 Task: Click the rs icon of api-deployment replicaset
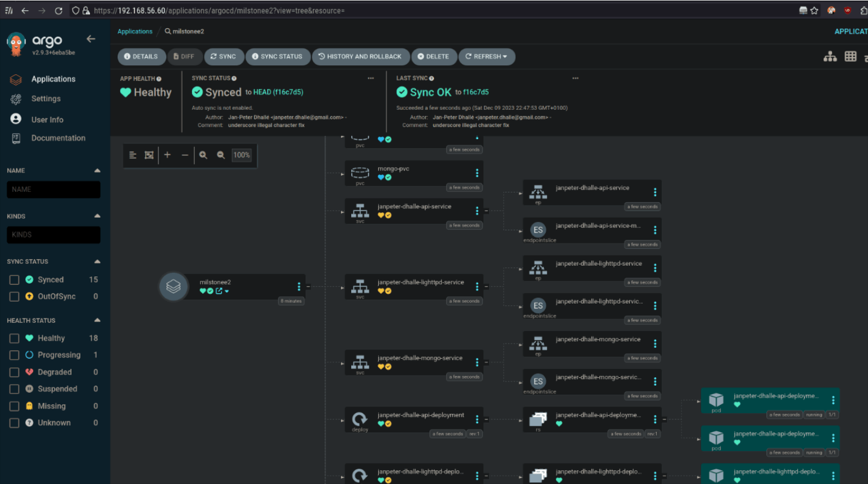(x=538, y=419)
